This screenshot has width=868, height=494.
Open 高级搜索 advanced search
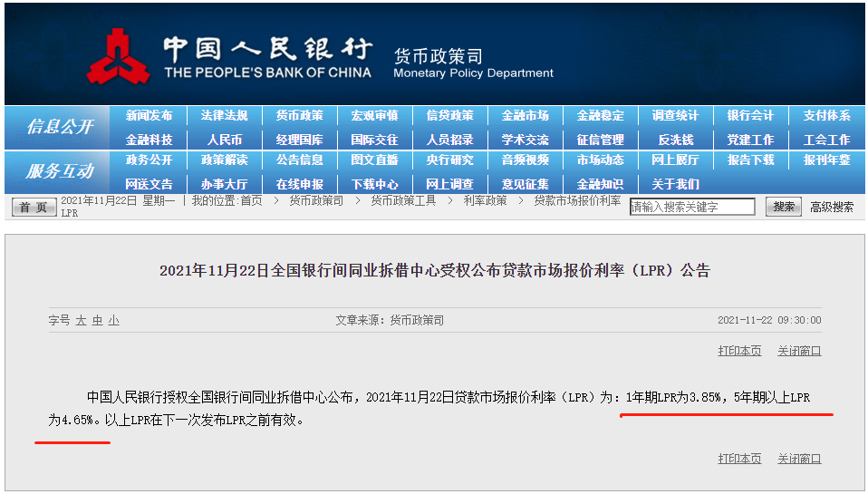(832, 208)
